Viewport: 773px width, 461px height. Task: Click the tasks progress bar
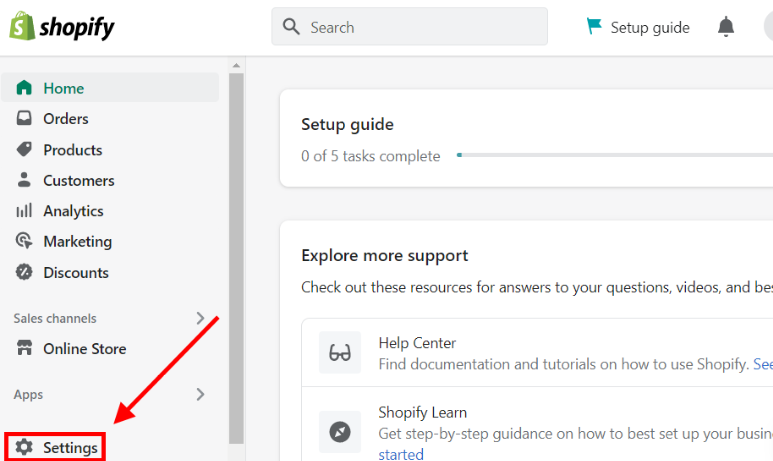(x=615, y=155)
